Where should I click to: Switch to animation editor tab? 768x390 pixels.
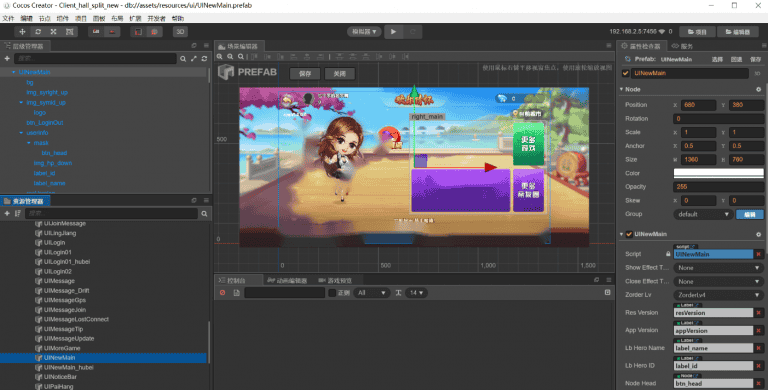point(287,280)
